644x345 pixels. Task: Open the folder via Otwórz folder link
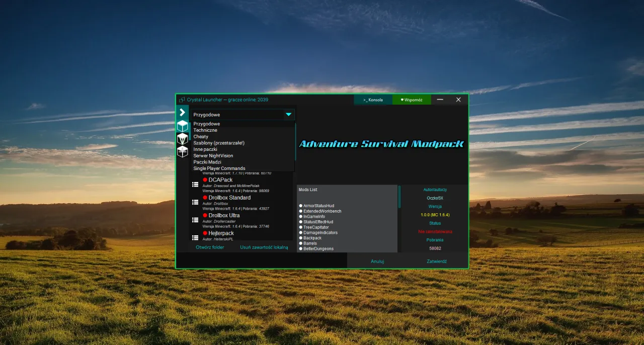210,247
